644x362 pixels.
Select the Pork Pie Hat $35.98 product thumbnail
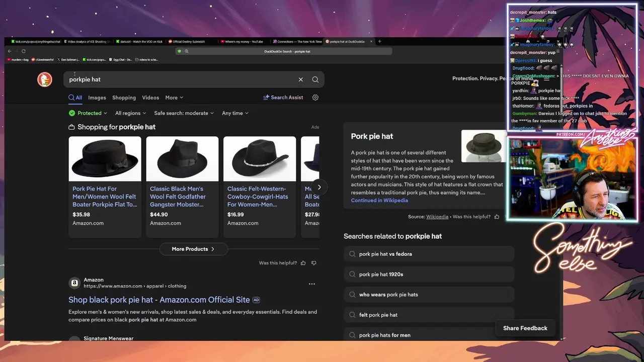pyautogui.click(x=105, y=159)
